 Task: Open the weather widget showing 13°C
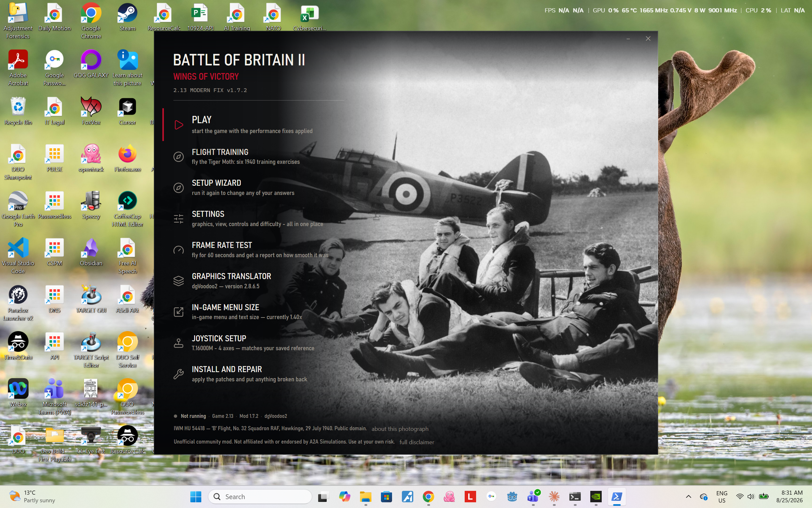[x=33, y=497]
